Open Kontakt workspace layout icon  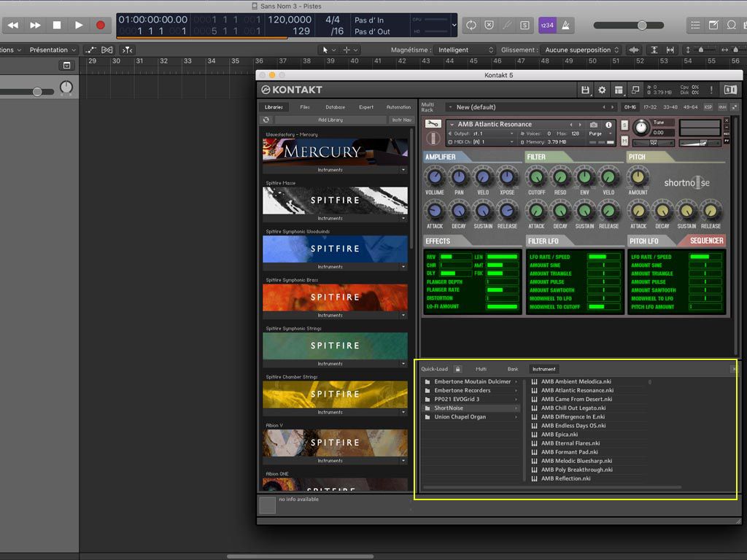(x=619, y=90)
